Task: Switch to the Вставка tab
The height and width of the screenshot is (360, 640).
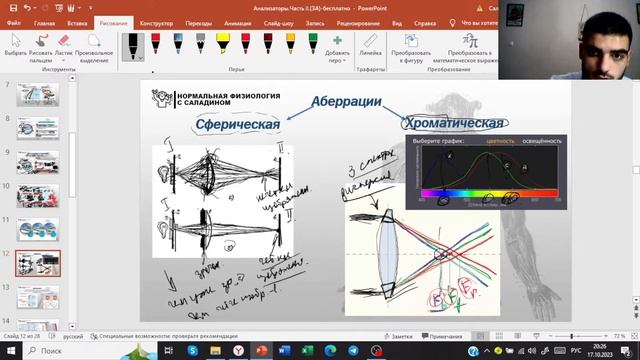Action: 77,23
